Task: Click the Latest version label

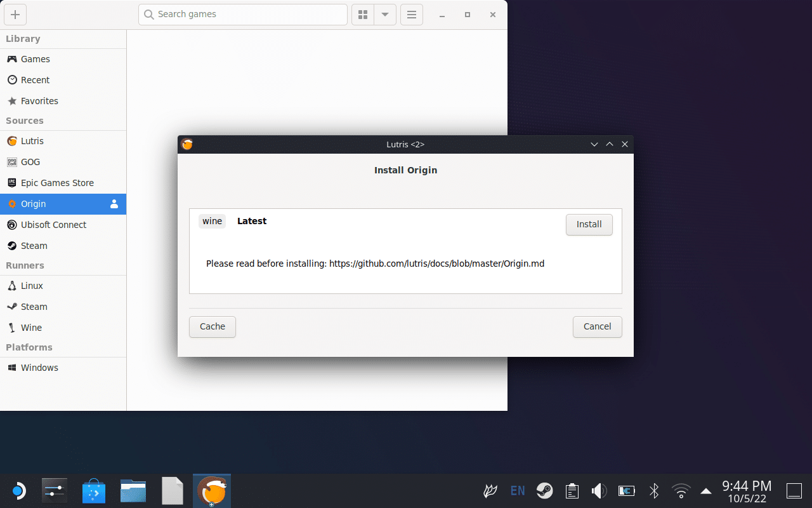Action: click(252, 221)
